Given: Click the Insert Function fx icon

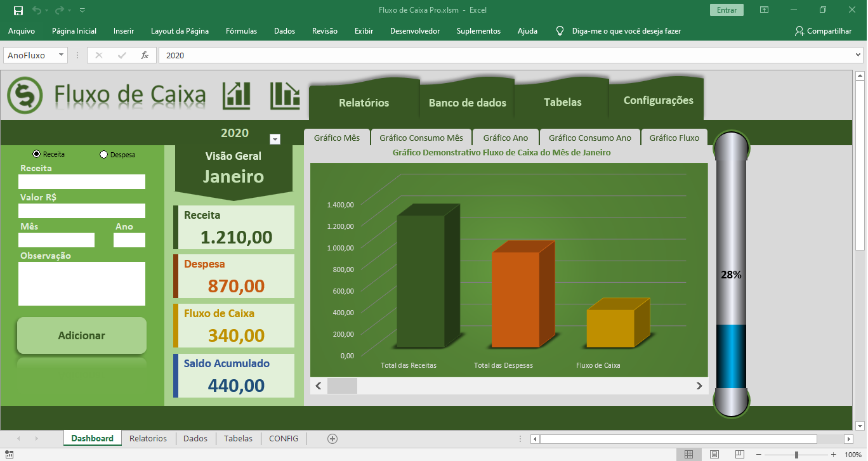Looking at the screenshot, I should point(145,55).
